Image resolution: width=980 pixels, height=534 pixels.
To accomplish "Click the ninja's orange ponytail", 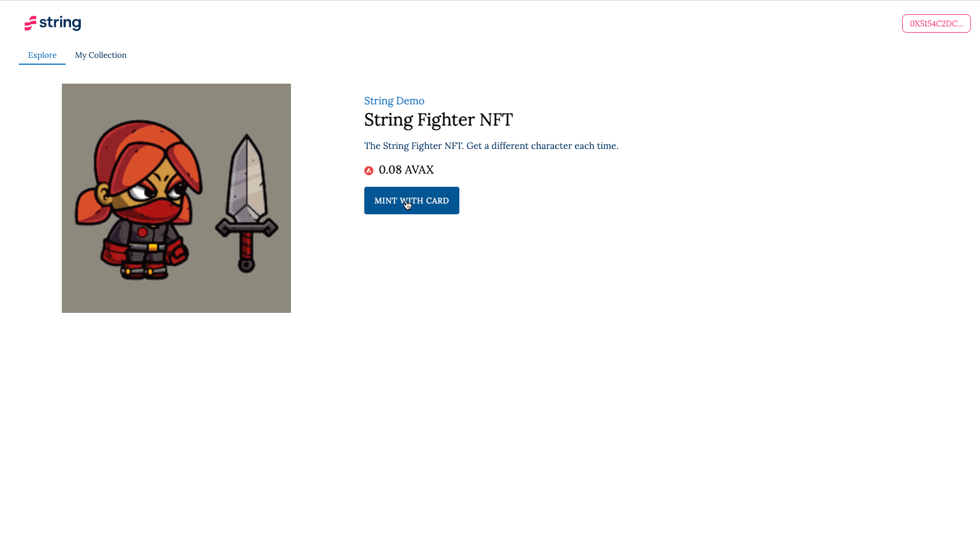I will [x=92, y=207].
